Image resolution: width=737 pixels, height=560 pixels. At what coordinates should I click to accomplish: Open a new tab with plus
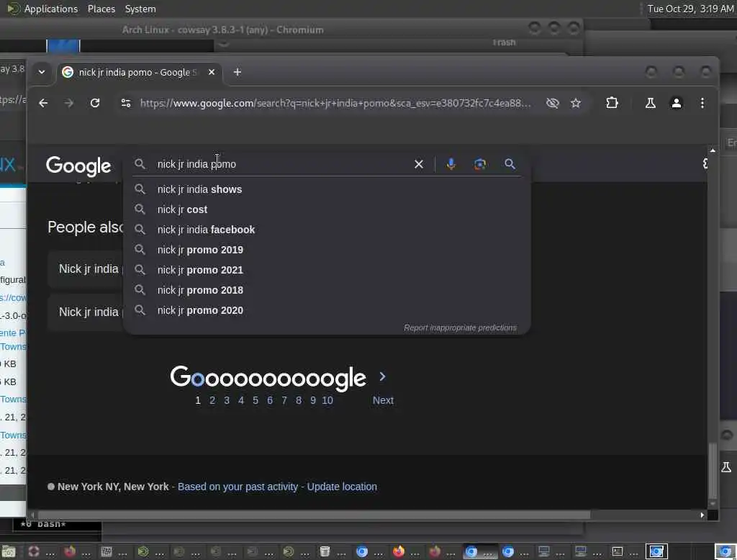click(238, 72)
